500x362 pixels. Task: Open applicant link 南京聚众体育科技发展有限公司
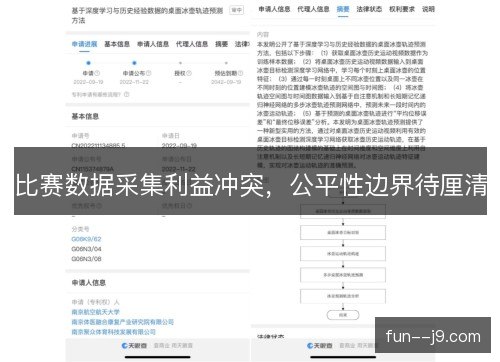click(x=114, y=332)
